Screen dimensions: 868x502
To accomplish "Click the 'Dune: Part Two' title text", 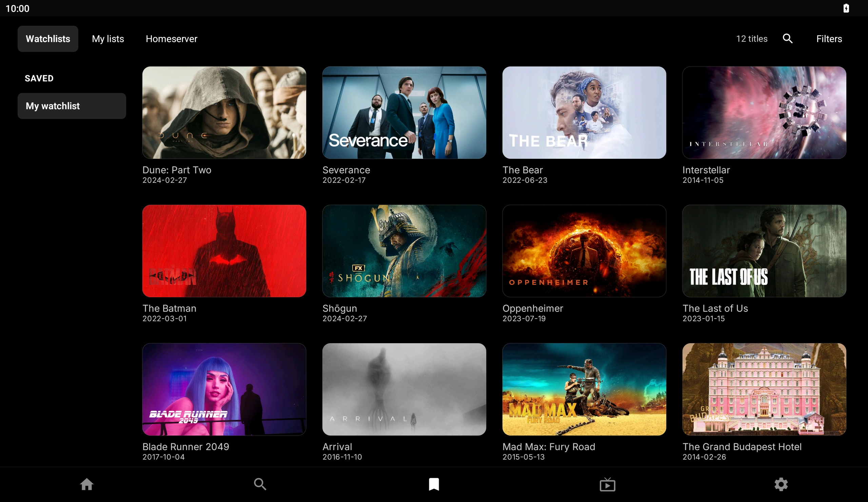I will pos(177,170).
